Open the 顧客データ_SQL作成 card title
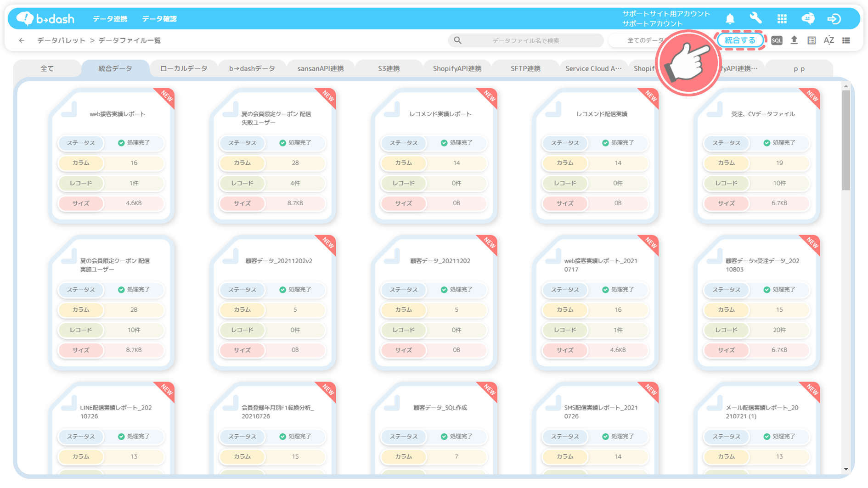This screenshot has height=488, width=868. [x=440, y=408]
